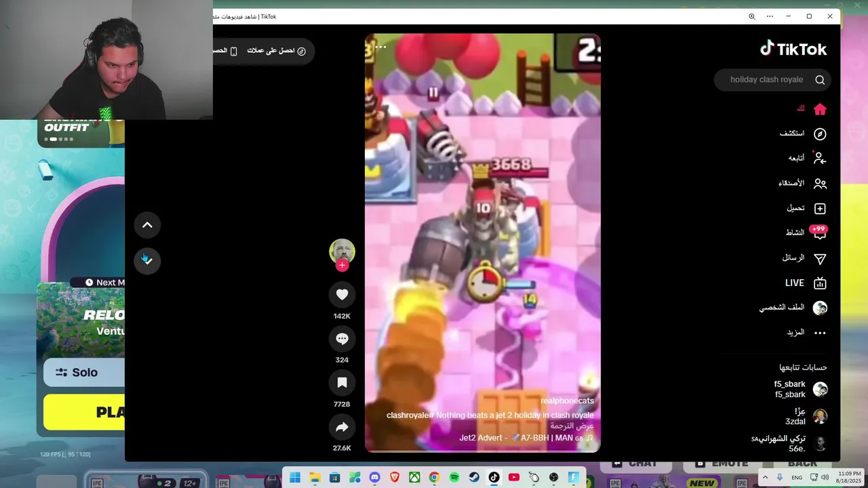
Task: Open Discord from taskbar
Action: point(374,477)
